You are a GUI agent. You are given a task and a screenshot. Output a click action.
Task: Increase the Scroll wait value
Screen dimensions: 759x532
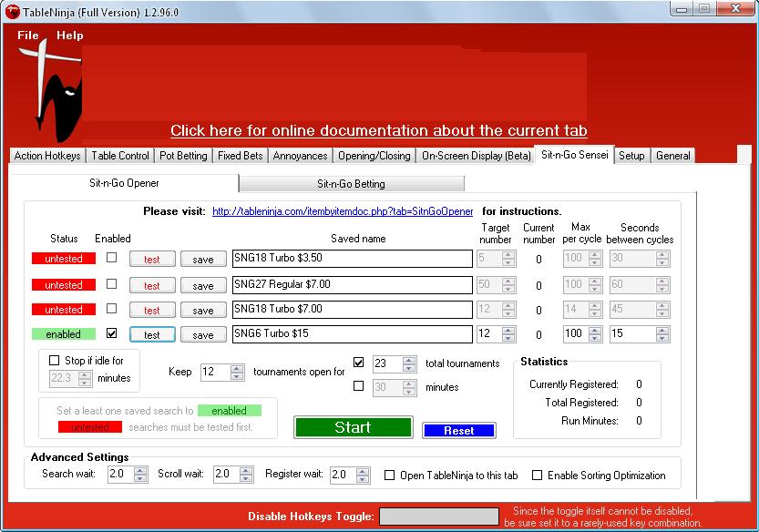pos(246,471)
